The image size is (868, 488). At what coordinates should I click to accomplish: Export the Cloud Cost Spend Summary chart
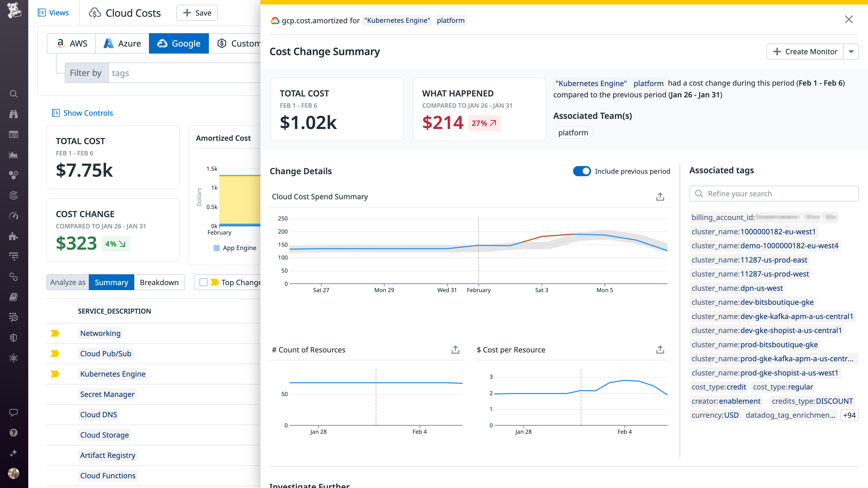(660, 196)
